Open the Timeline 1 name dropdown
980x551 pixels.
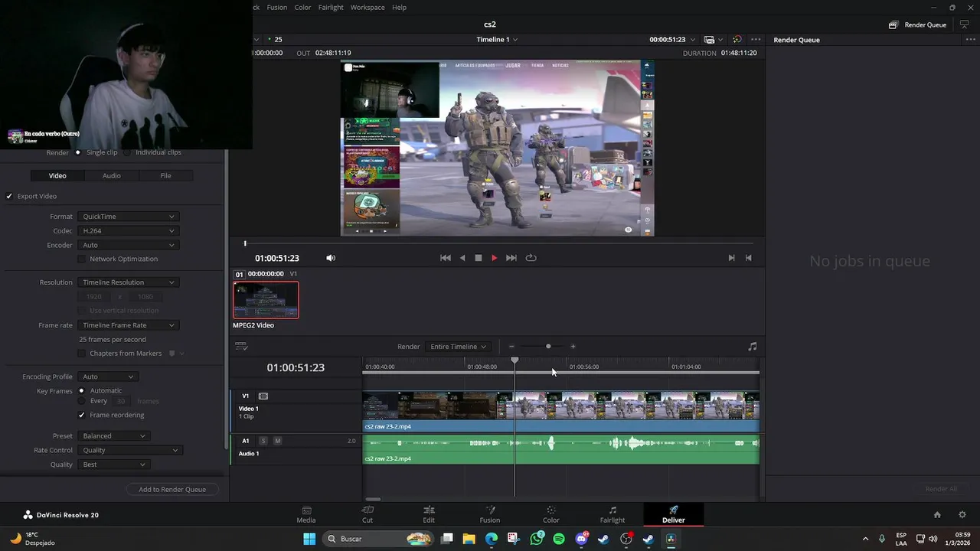(497, 39)
